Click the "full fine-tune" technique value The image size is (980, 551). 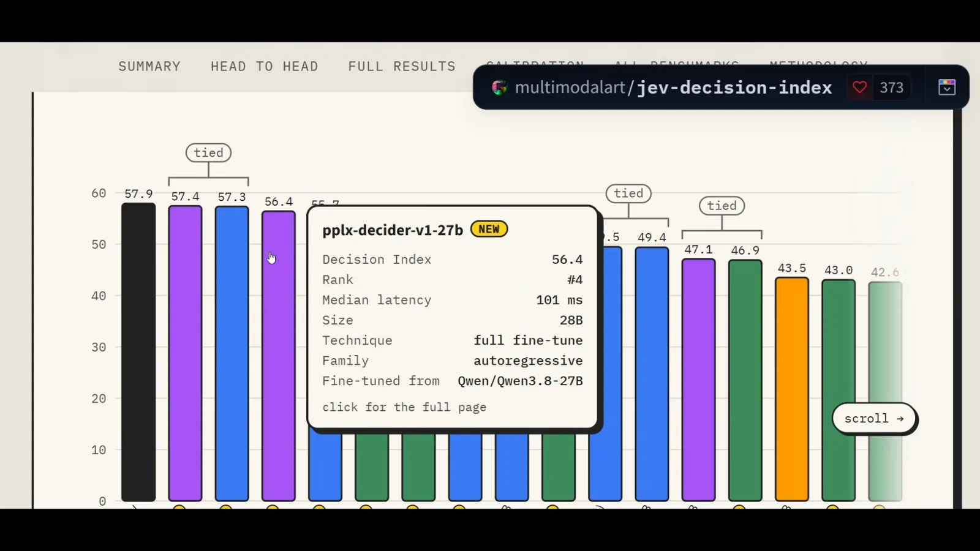pos(528,340)
